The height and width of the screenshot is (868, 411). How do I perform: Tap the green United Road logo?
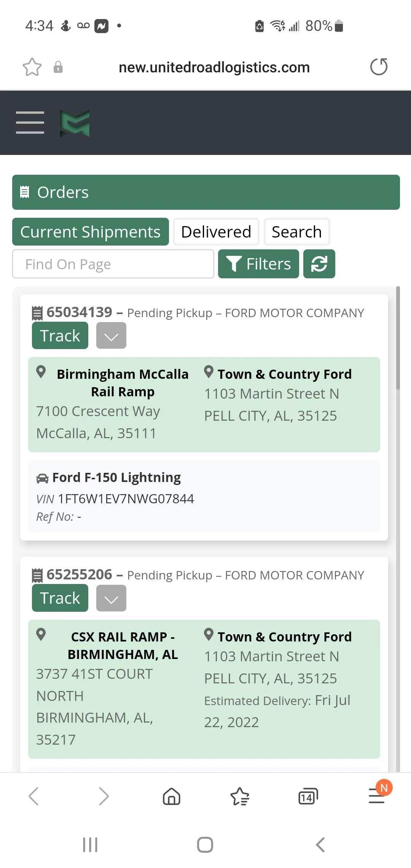click(x=75, y=123)
